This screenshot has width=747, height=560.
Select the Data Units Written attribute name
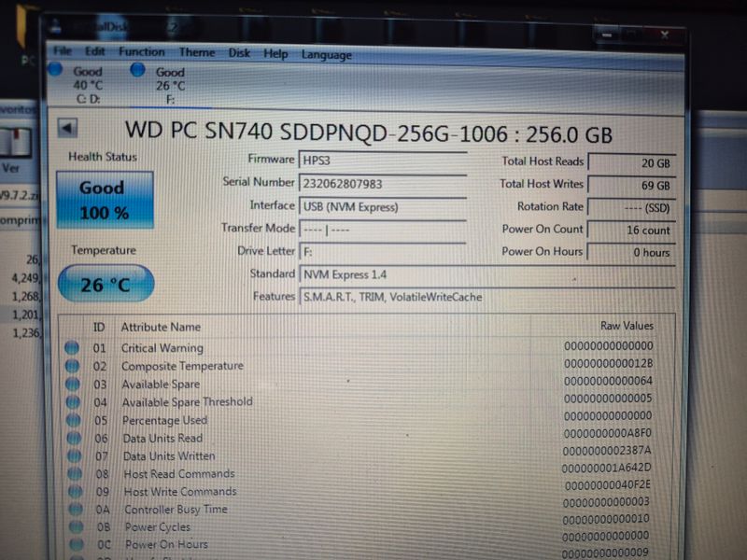pyautogui.click(x=169, y=455)
